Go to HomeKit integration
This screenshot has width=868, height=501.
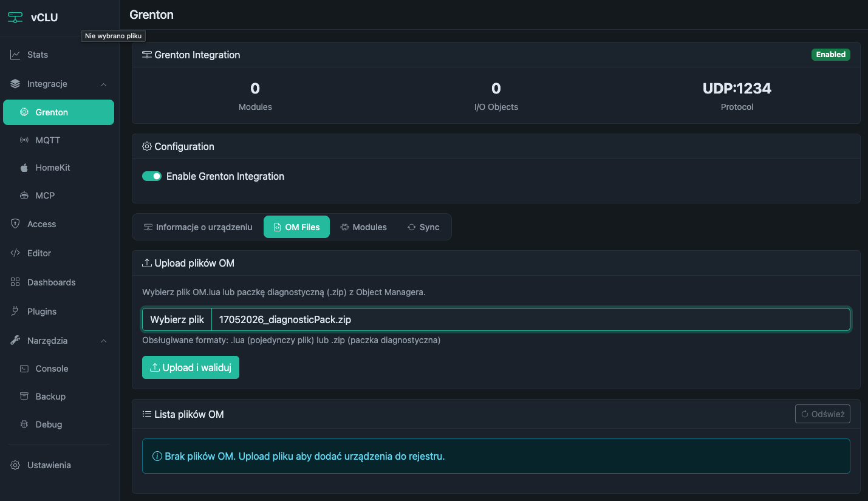(58, 168)
